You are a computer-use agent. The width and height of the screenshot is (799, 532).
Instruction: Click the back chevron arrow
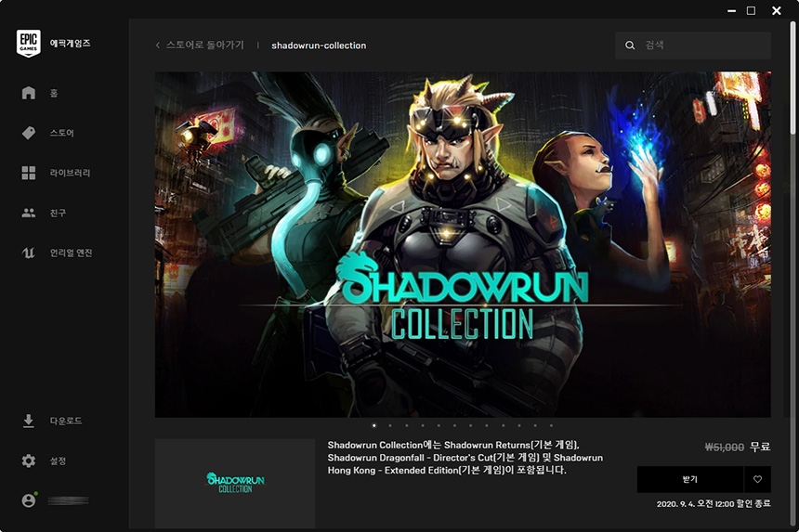[157, 45]
